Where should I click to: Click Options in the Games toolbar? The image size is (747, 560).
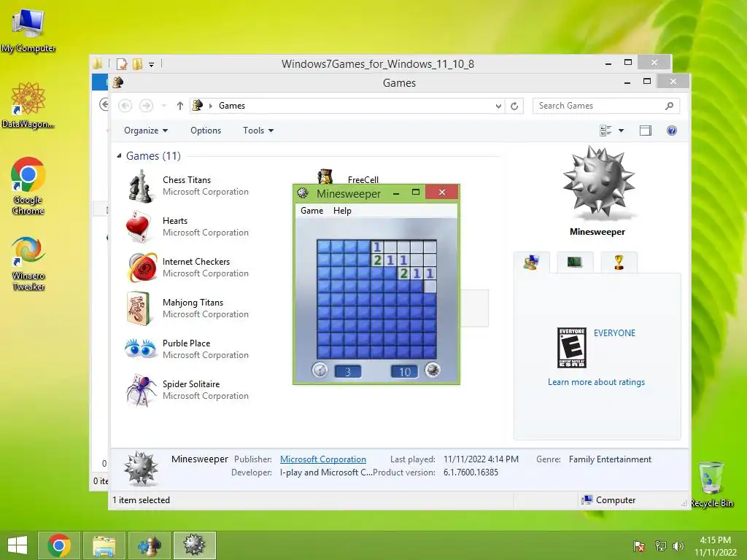coord(206,131)
